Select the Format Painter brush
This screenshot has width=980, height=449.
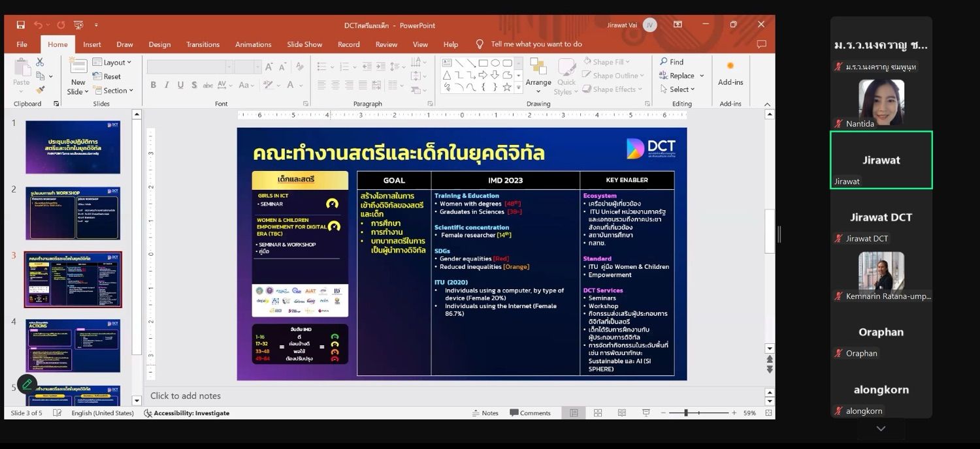[40, 90]
